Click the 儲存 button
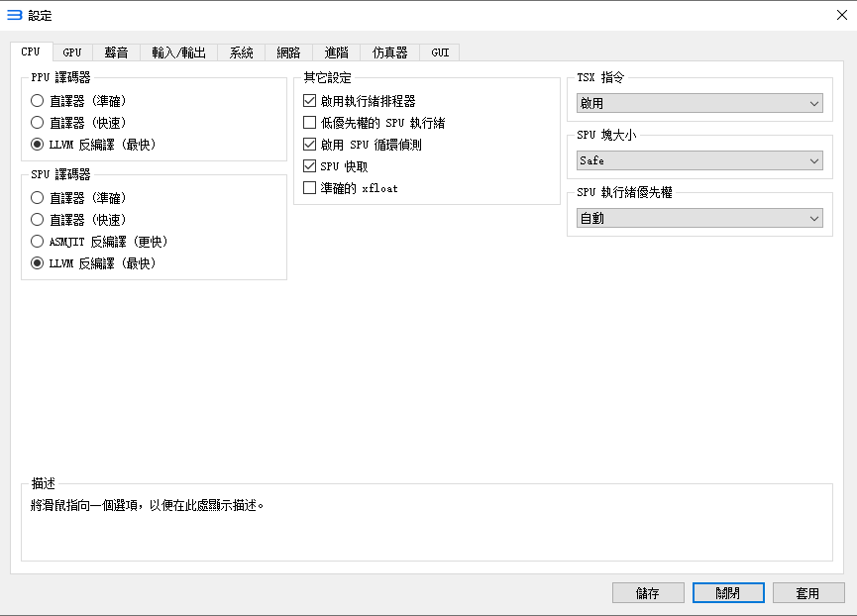857x616 pixels. click(648, 592)
